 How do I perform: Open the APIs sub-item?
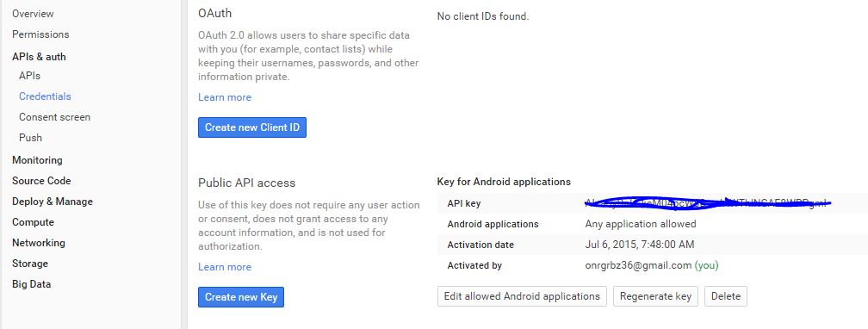click(29, 76)
